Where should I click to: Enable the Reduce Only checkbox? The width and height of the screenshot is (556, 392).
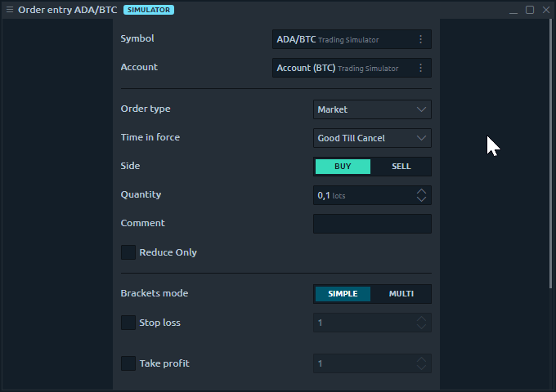coord(128,252)
